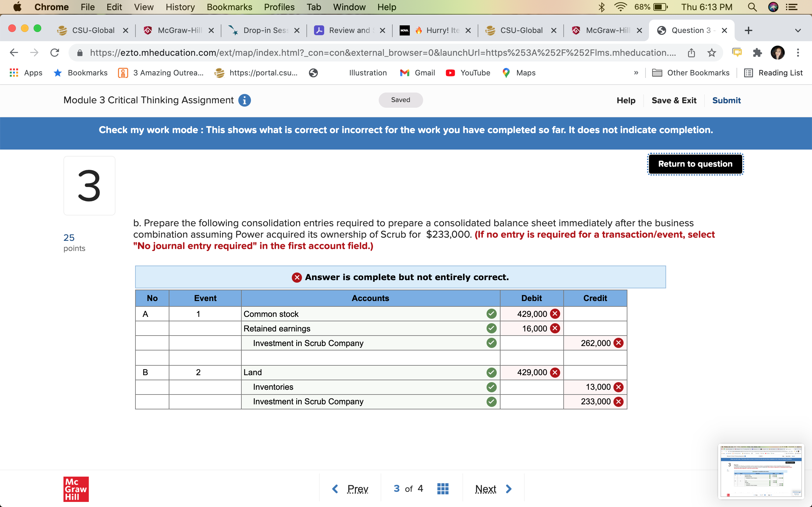Click the share page icon
812x507 pixels.
pos(691,53)
